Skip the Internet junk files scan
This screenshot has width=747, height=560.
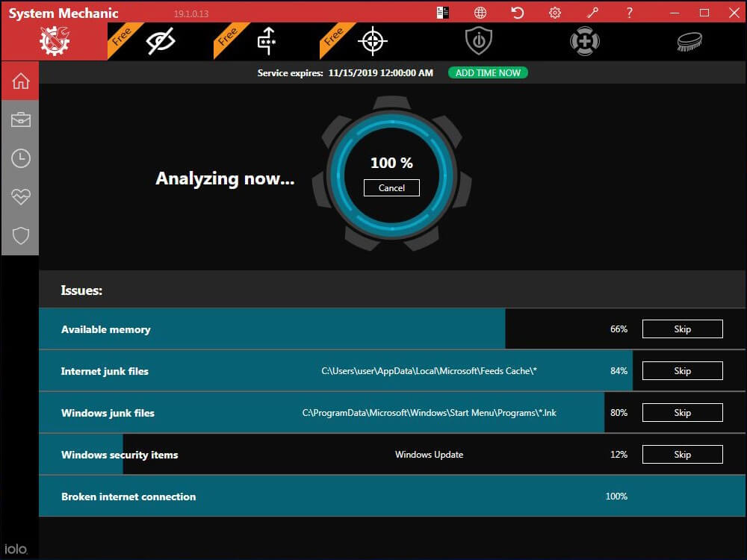(x=682, y=371)
